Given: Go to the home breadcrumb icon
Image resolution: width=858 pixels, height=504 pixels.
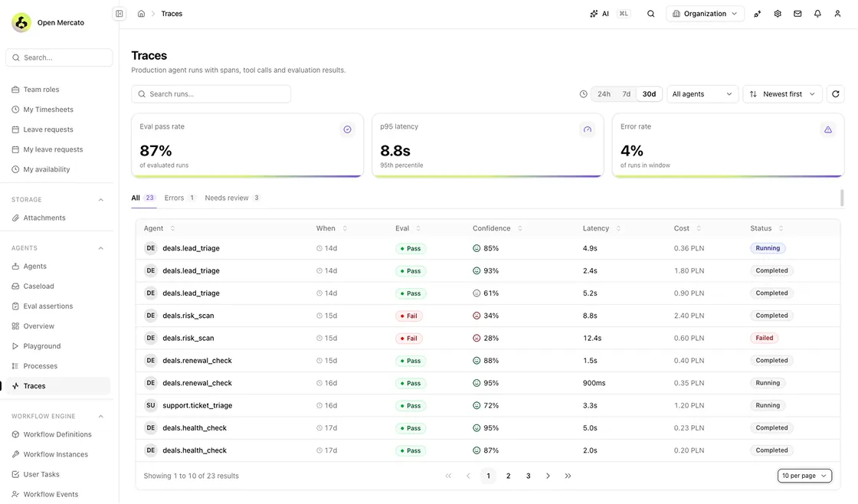Looking at the screenshot, I should [141, 14].
